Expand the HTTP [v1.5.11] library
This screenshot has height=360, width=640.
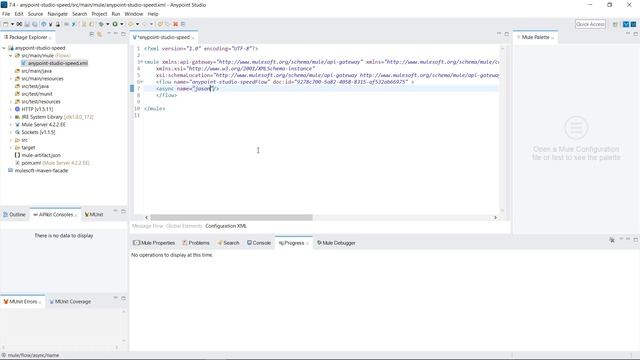(11, 109)
